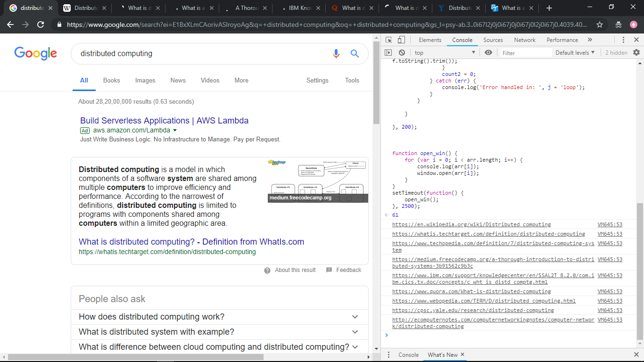Click the Google search magnifier icon
The width and height of the screenshot is (644, 362).
coord(355,54)
